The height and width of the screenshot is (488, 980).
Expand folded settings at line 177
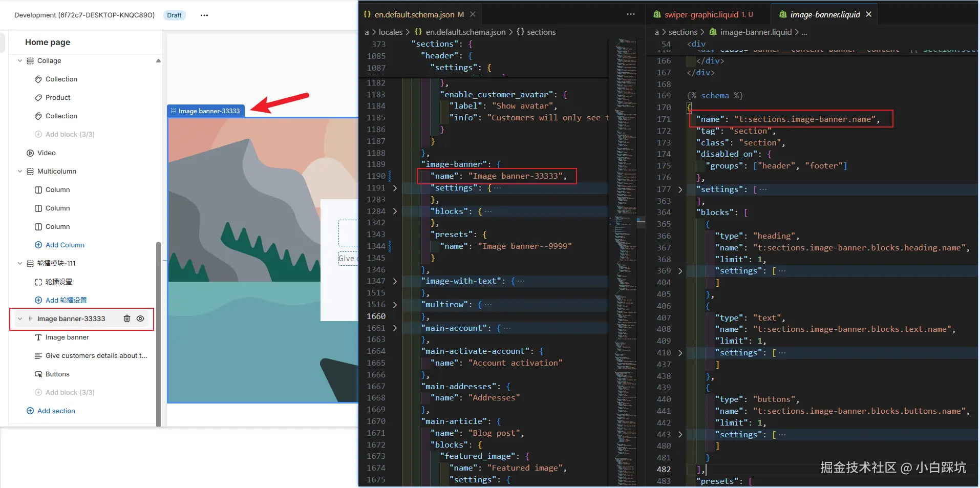680,189
